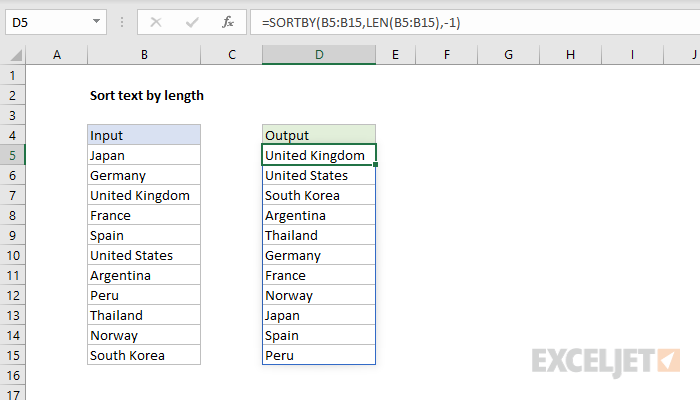Select output cell 'France' in column D
Viewport: 700px width, 400px height.
click(x=319, y=275)
